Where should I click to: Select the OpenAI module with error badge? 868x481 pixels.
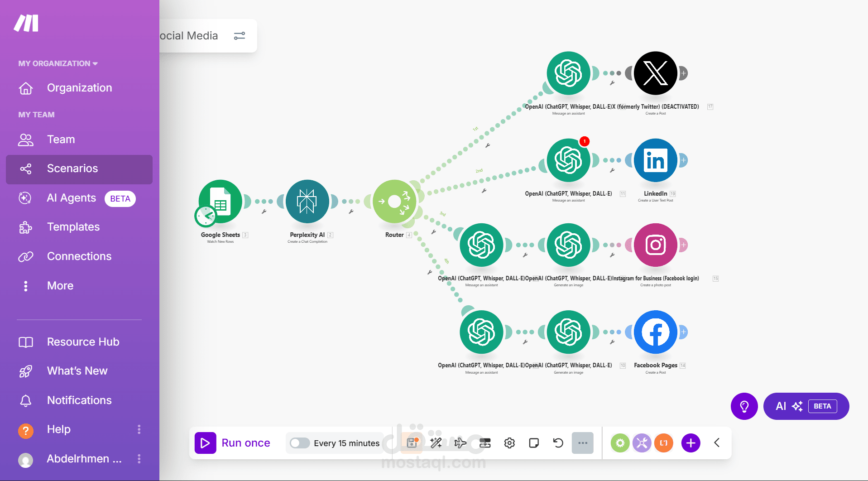point(568,160)
